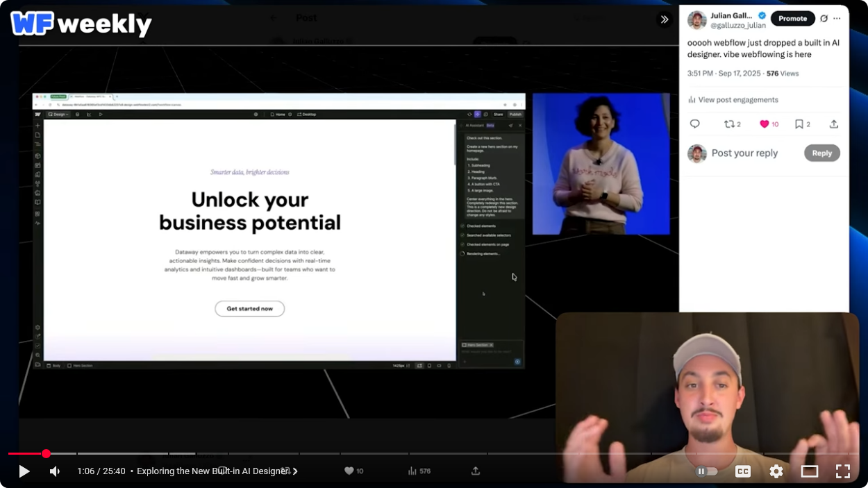Click the 'Rendering elements...' status row
This screenshot has width=868, height=488.
pos(480,253)
